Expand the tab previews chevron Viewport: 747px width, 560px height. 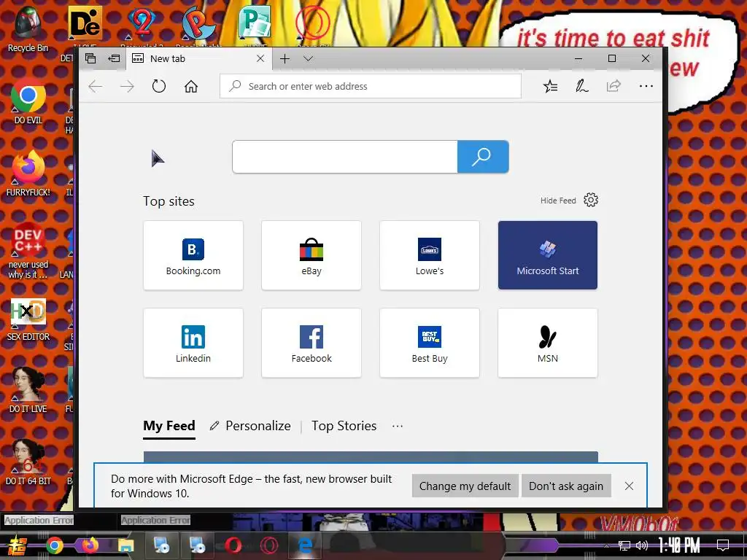(x=309, y=58)
